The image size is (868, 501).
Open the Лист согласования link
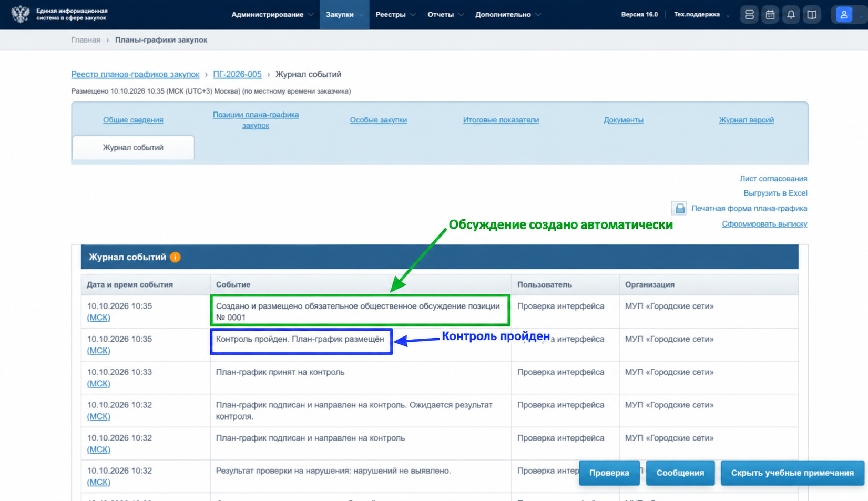pos(773,179)
